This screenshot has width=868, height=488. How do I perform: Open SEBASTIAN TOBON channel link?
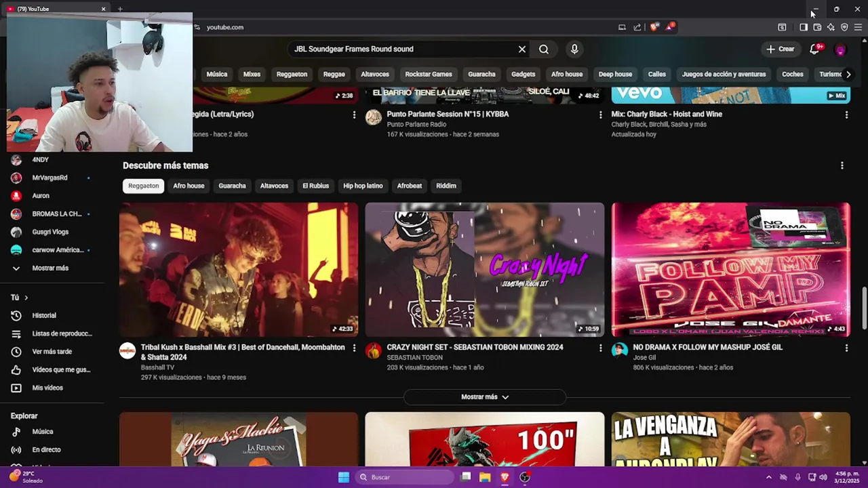[414, 358]
